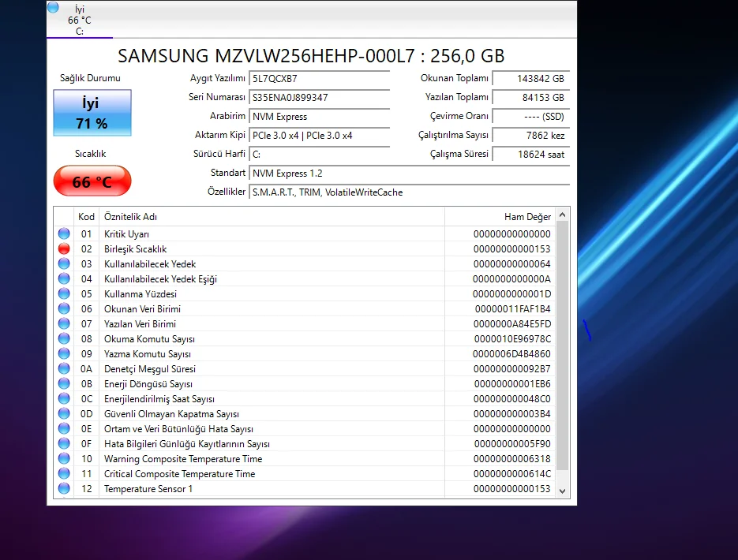Click the Seri Numarası field S35ENA0J899347
738x560 pixels.
[319, 97]
